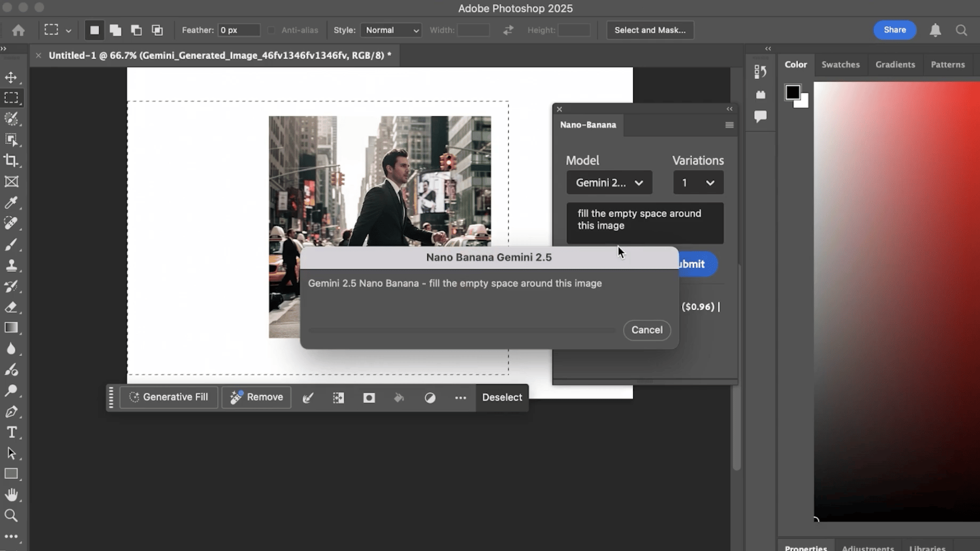This screenshot has height=551, width=980.
Task: Select the Path Selection tool
Action: point(11,453)
